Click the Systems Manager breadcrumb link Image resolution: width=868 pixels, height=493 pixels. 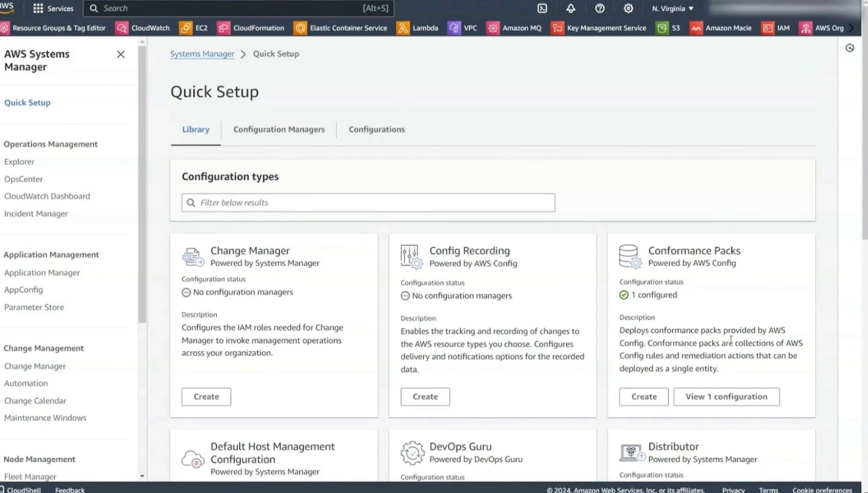[202, 54]
